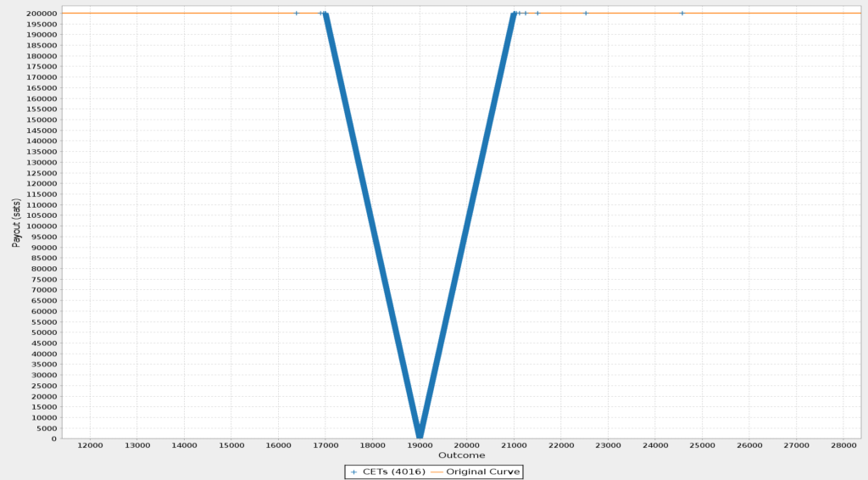Click x-axis tick label 19000
The height and width of the screenshot is (480, 868).
(420, 445)
